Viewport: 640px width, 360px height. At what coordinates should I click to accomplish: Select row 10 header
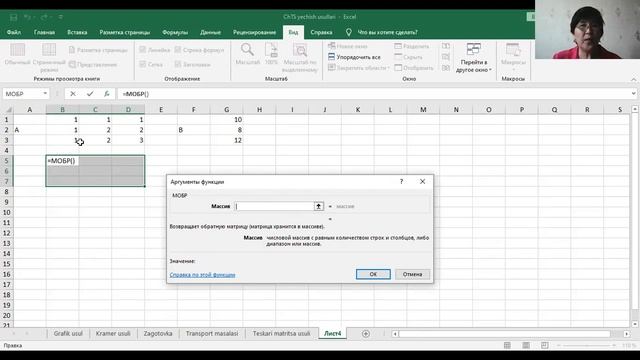click(7, 212)
